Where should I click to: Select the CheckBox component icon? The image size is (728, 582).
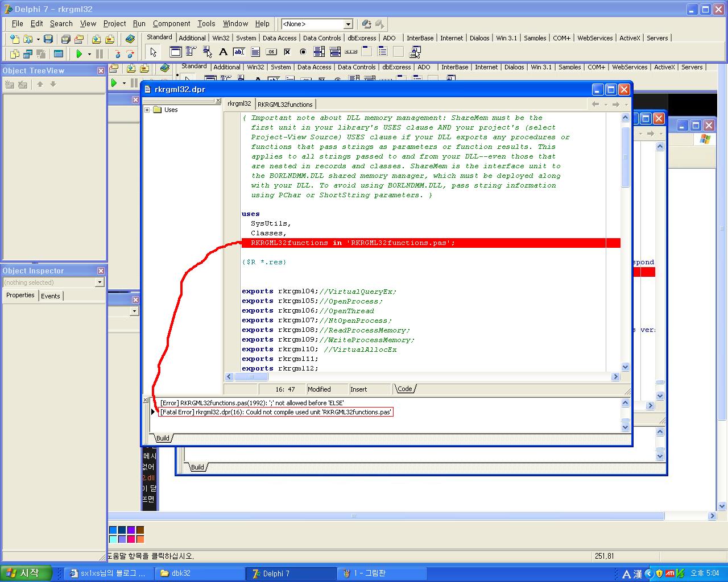click(287, 52)
